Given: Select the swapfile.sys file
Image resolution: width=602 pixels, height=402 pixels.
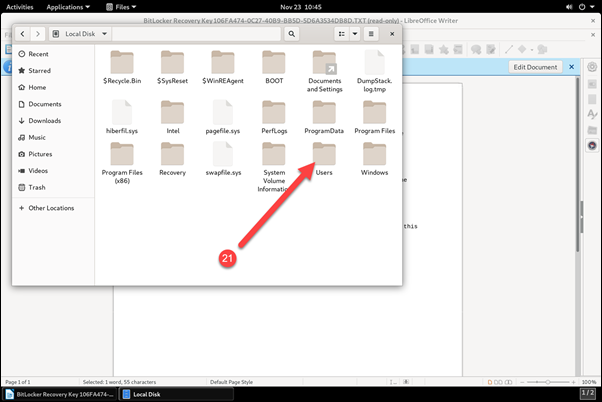Looking at the screenshot, I should tap(223, 159).
